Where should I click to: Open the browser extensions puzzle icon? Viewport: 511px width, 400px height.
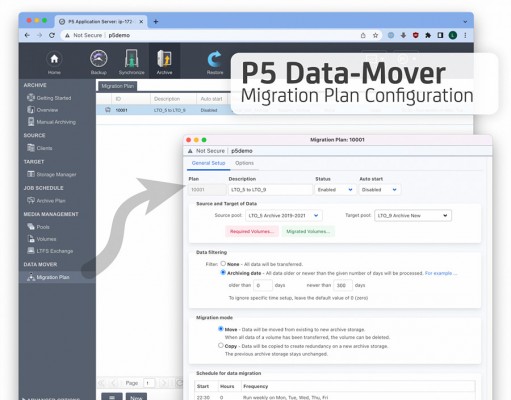[428, 35]
